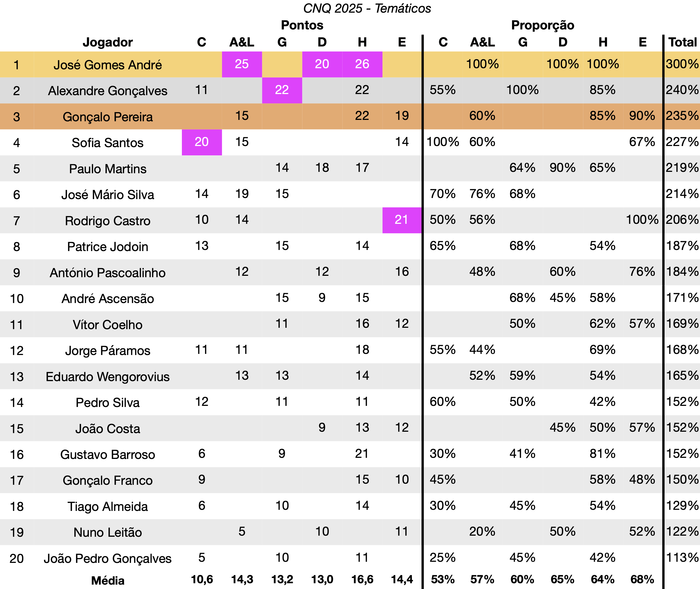The height and width of the screenshot is (589, 700).
Task: Select Alexandre Gonçalves's 240% total
Action: (682, 90)
